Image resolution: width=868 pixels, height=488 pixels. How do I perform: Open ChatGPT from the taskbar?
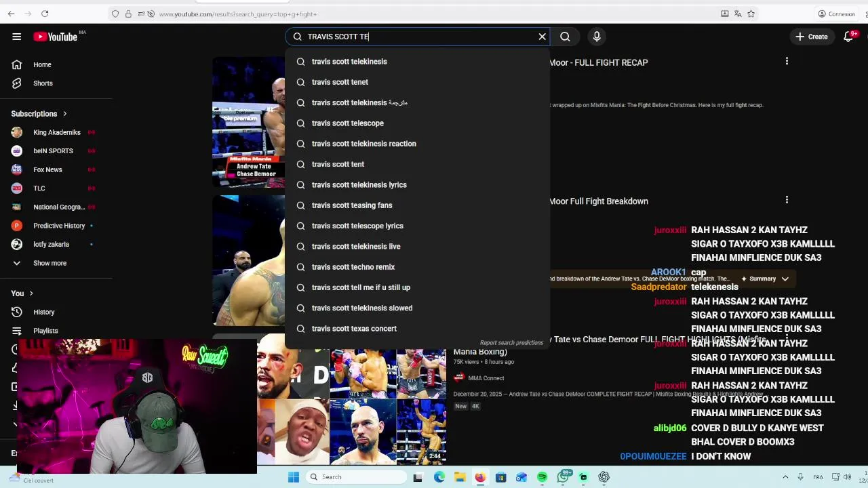pyautogui.click(x=604, y=477)
